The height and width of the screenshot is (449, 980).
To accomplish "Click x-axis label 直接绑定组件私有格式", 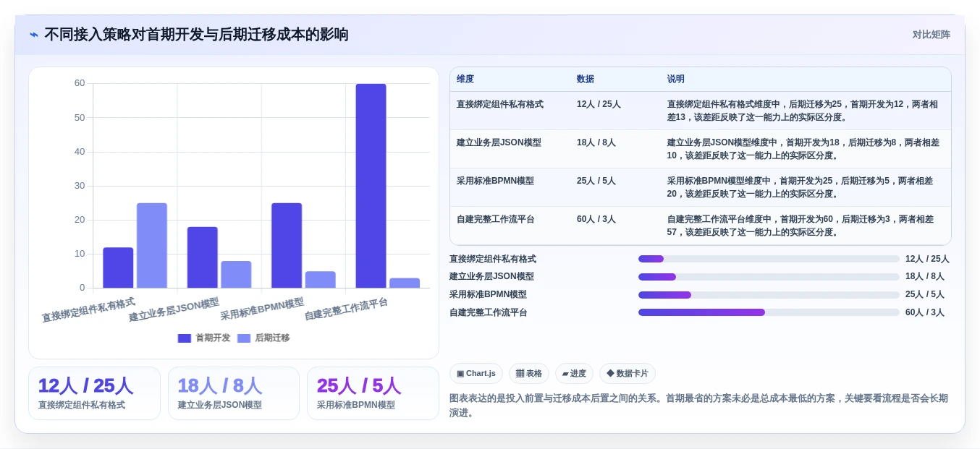I will 88,309.
